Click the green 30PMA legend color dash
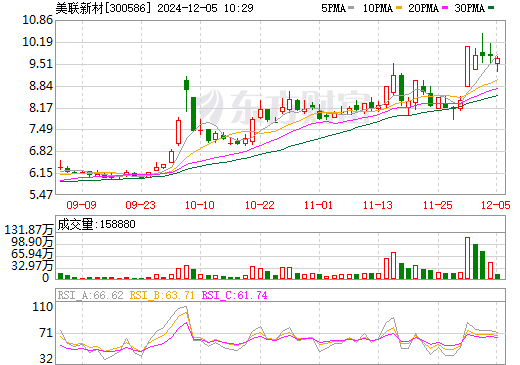520x365 pixels. pos(491,8)
